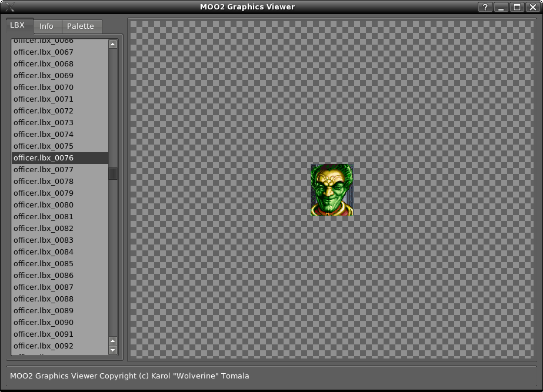Select officer.lbx_0071 in the list
This screenshot has height=392, width=543.
(x=60, y=99)
